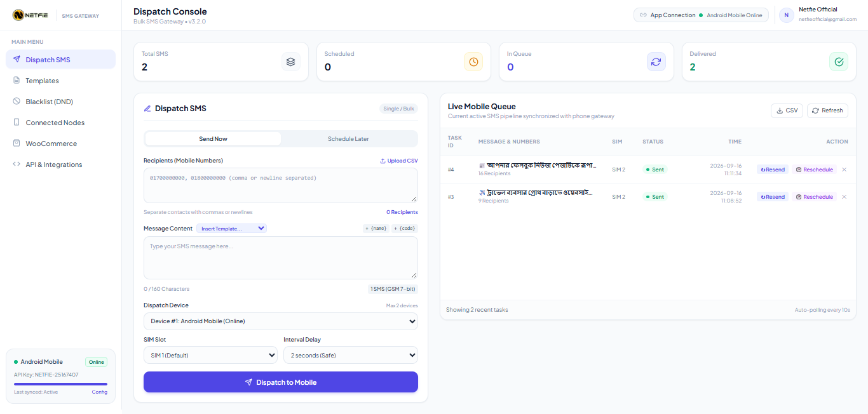The height and width of the screenshot is (414, 868).
Task: Click the Sent status of task #4
Action: point(655,170)
